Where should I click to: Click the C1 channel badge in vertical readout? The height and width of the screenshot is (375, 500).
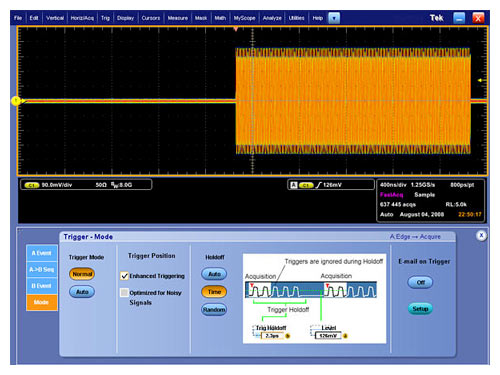32,185
